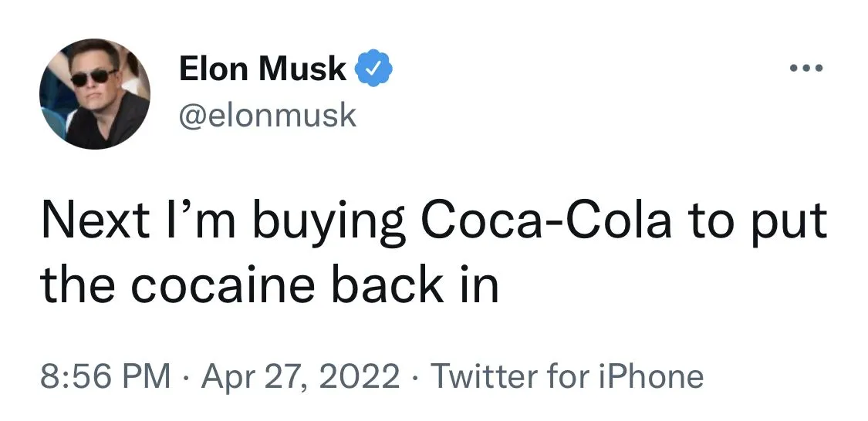
Task: Click Elon Musk's round profile photo
Action: click(95, 94)
